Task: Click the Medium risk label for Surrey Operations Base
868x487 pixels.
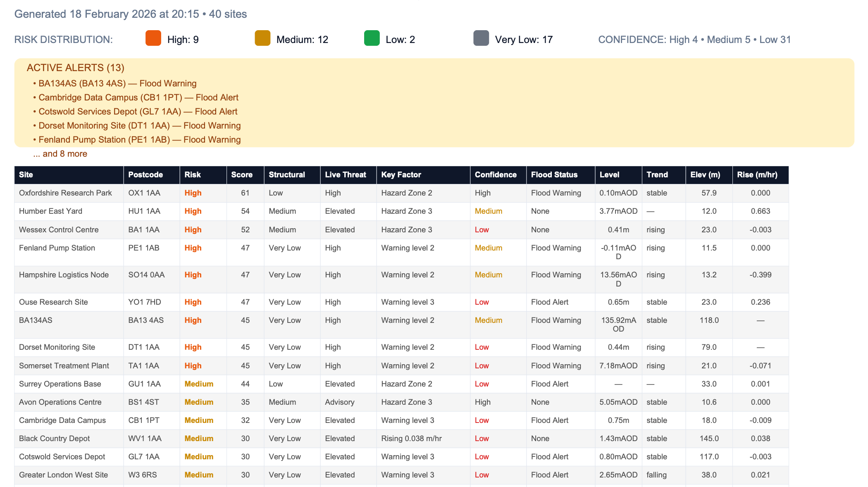Action: [x=198, y=384]
